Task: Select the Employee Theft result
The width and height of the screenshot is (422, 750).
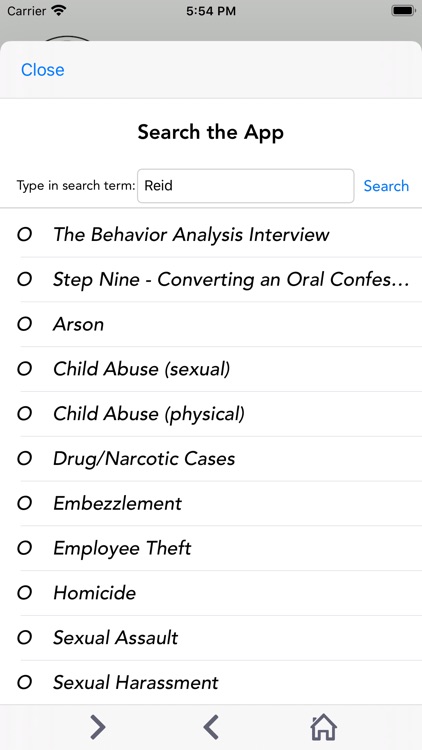Action: (x=211, y=548)
